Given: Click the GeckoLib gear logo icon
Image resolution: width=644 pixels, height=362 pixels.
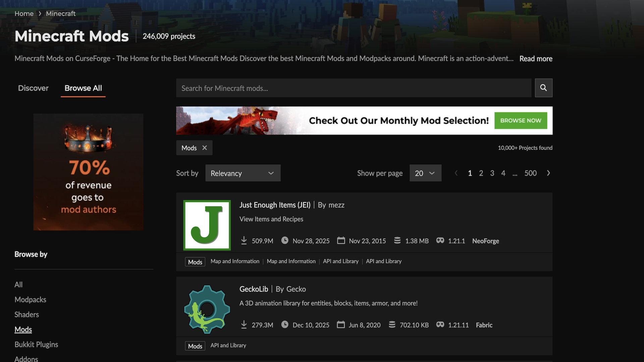Looking at the screenshot, I should pyautogui.click(x=207, y=309).
